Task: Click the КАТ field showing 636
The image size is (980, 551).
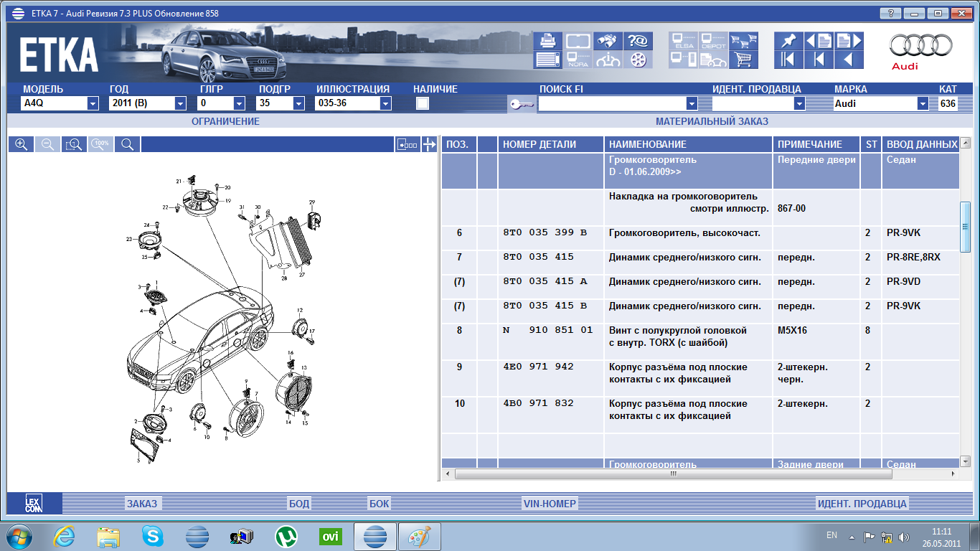Action: click(948, 103)
